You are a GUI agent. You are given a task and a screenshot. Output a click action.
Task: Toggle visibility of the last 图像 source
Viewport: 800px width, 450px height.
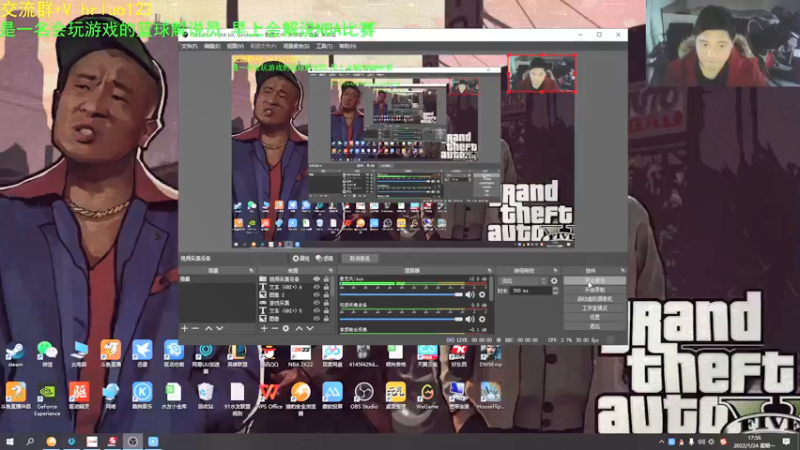coord(316,318)
